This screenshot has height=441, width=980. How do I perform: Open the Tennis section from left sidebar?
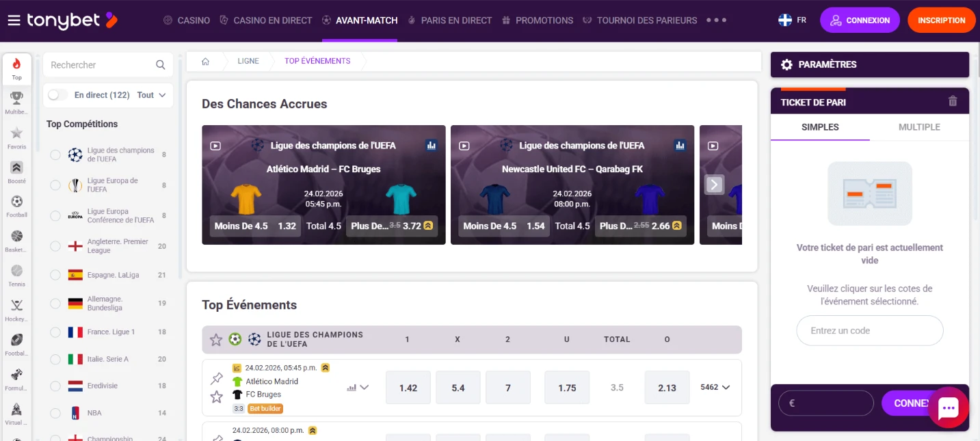[16, 273]
